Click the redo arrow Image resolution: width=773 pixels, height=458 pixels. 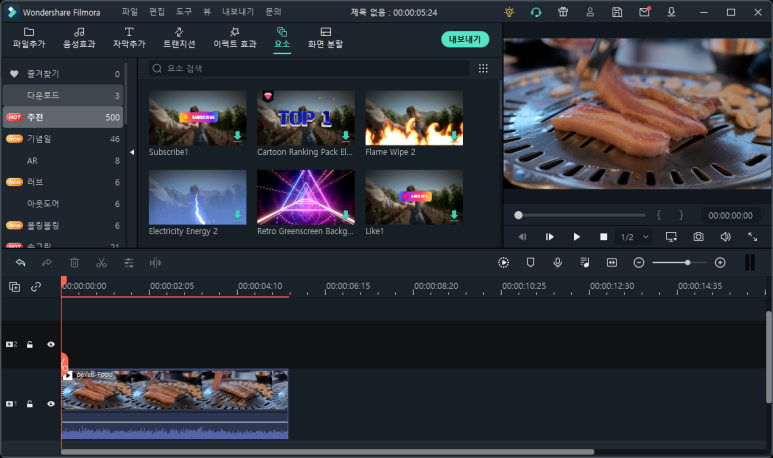(x=47, y=263)
